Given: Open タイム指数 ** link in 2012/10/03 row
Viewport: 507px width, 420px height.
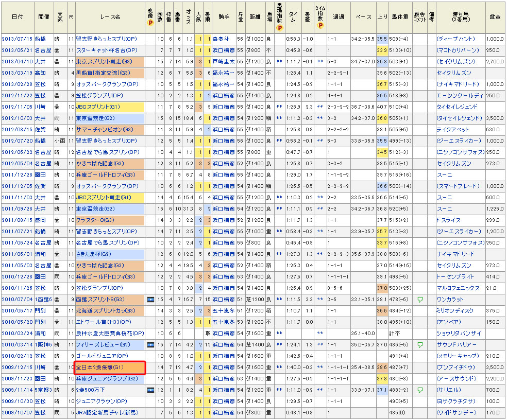Looking at the screenshot, I should click(x=320, y=118).
